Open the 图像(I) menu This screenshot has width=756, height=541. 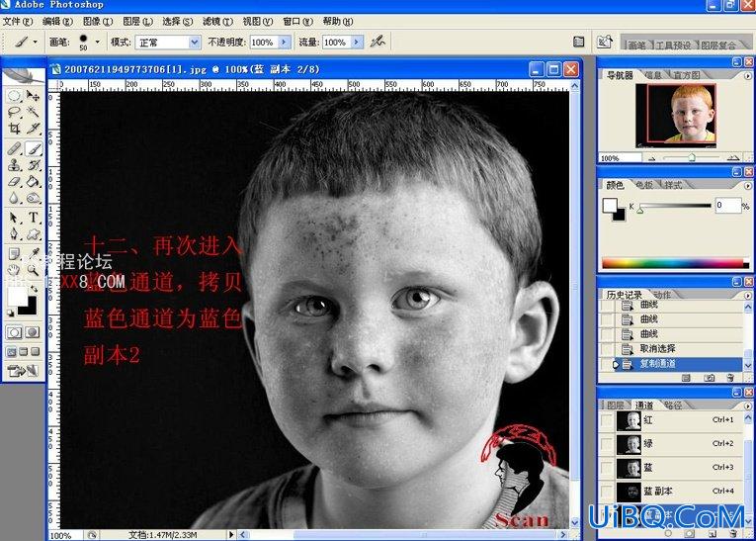(x=98, y=21)
